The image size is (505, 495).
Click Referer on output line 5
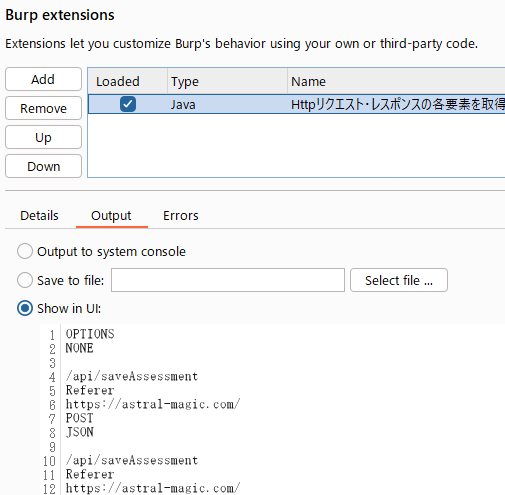point(90,390)
